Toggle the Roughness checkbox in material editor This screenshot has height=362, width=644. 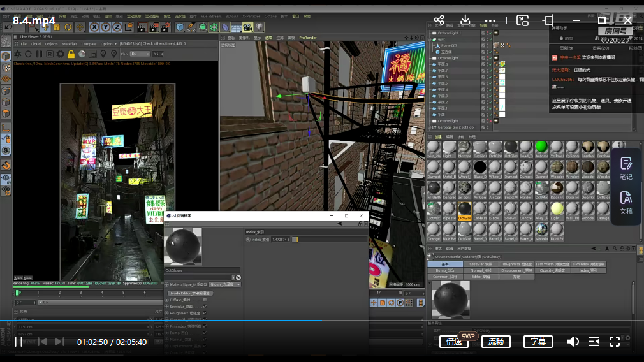click(205, 313)
